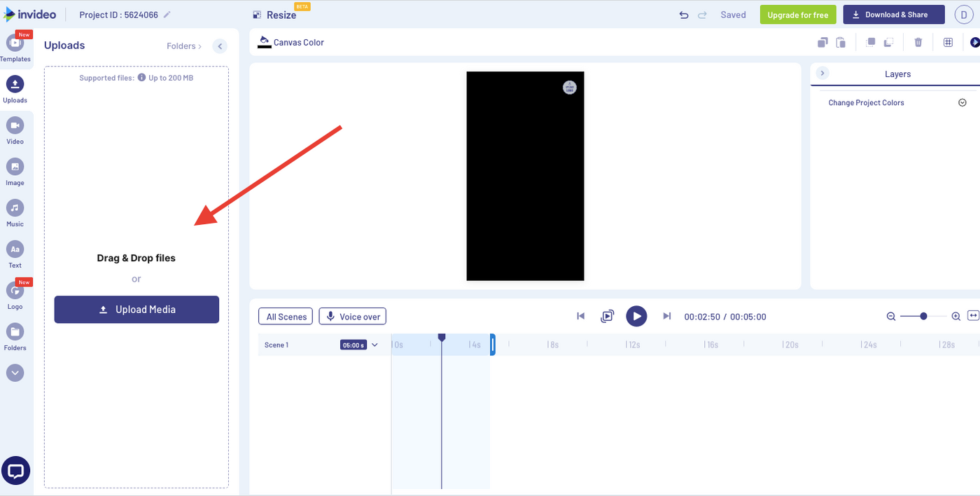Open Scene 1 options dropdown arrow
Image resolution: width=980 pixels, height=496 pixels.
pos(374,345)
